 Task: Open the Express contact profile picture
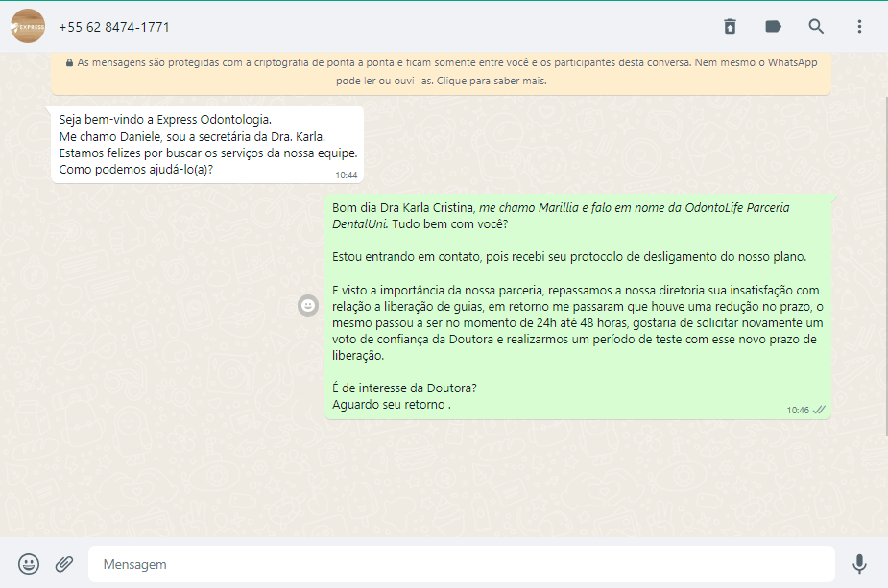click(28, 27)
